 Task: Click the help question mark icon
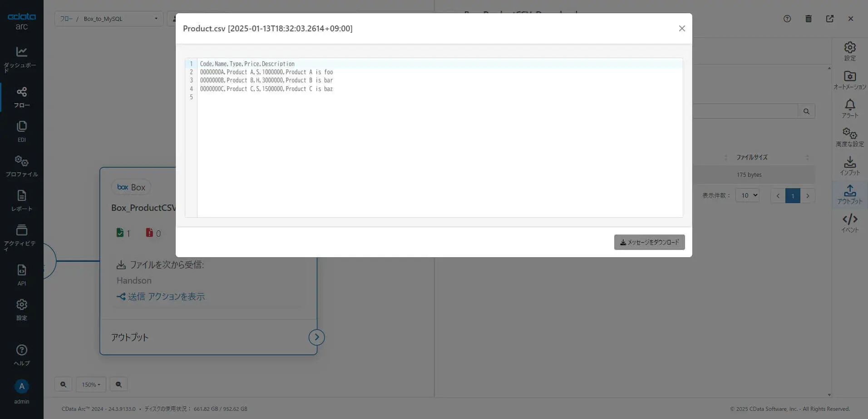point(787,19)
